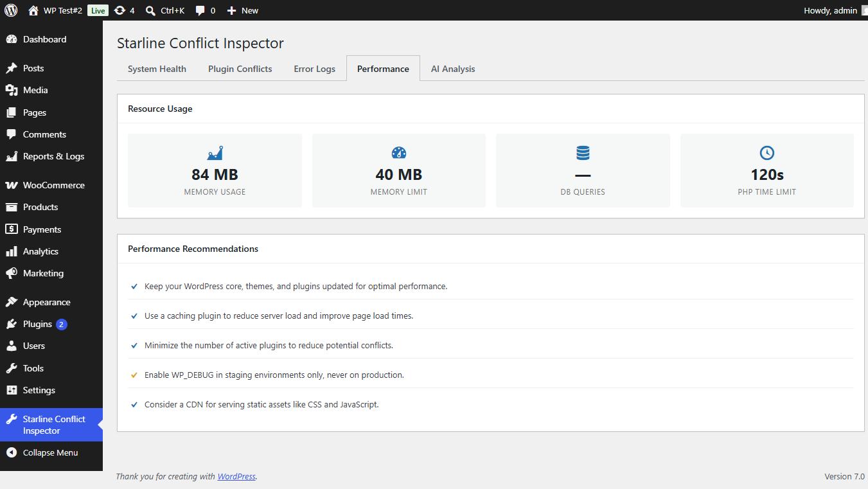Click the Plugins plug icon
The image size is (868, 489).
(x=12, y=324)
